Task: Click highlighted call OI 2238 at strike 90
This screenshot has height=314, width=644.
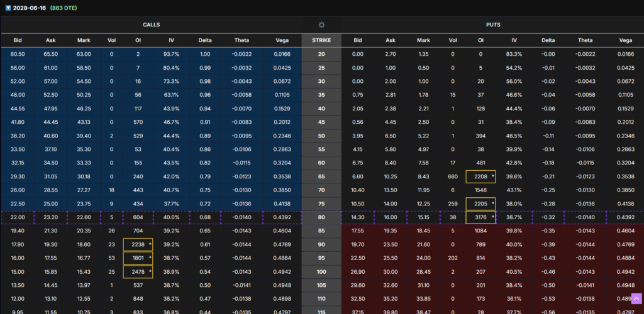Action: pyautogui.click(x=138, y=244)
